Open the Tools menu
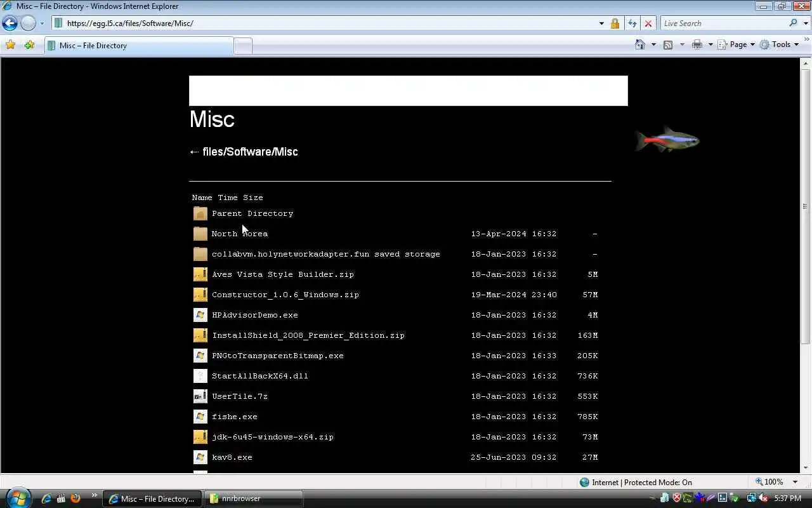Viewport: 812px width, 508px height. (x=780, y=44)
